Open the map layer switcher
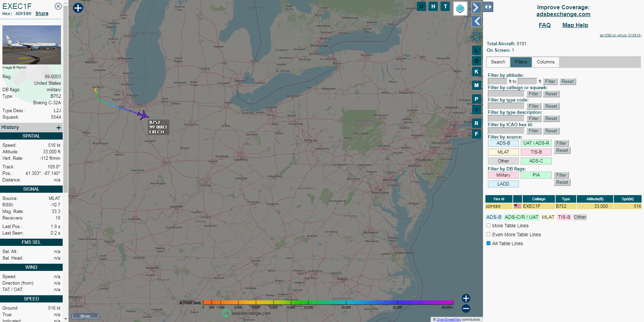The height and width of the screenshot is (322, 644). 460,9
